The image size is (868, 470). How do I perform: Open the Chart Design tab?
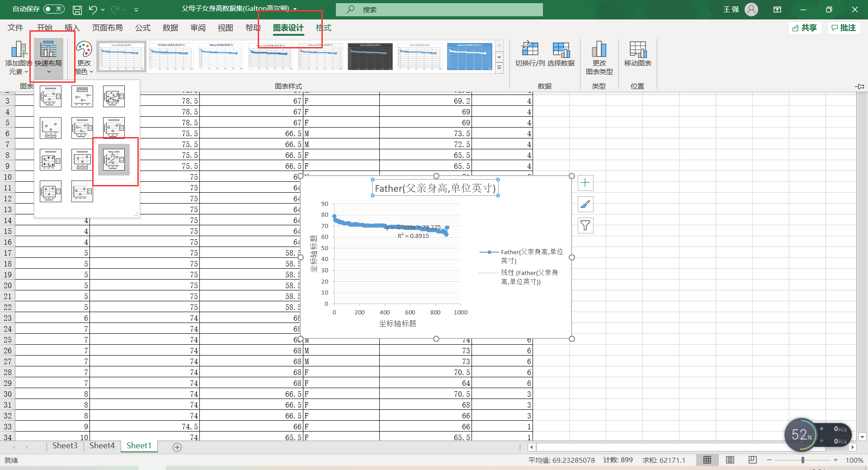click(288, 28)
